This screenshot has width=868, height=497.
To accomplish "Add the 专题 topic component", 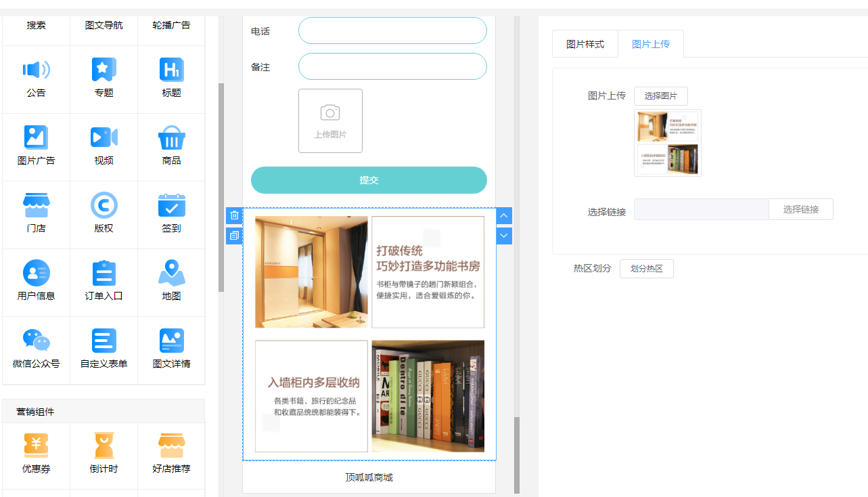I will [x=104, y=79].
